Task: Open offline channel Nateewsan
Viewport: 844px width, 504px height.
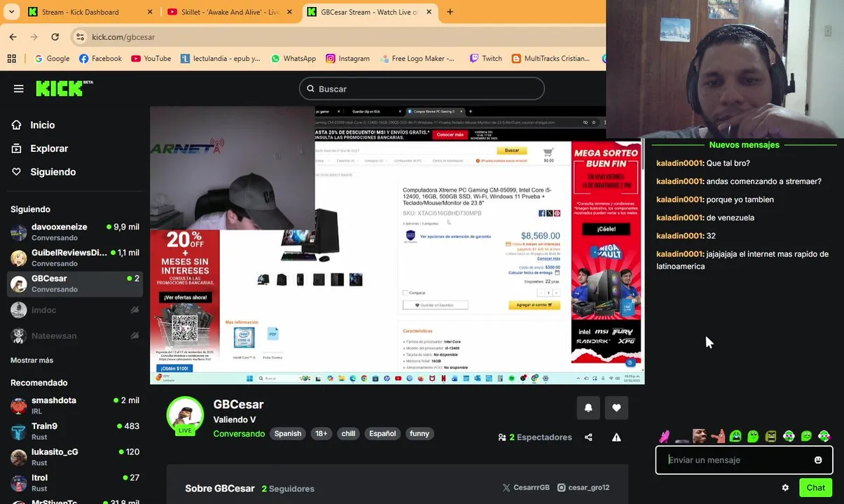Action: point(75,336)
